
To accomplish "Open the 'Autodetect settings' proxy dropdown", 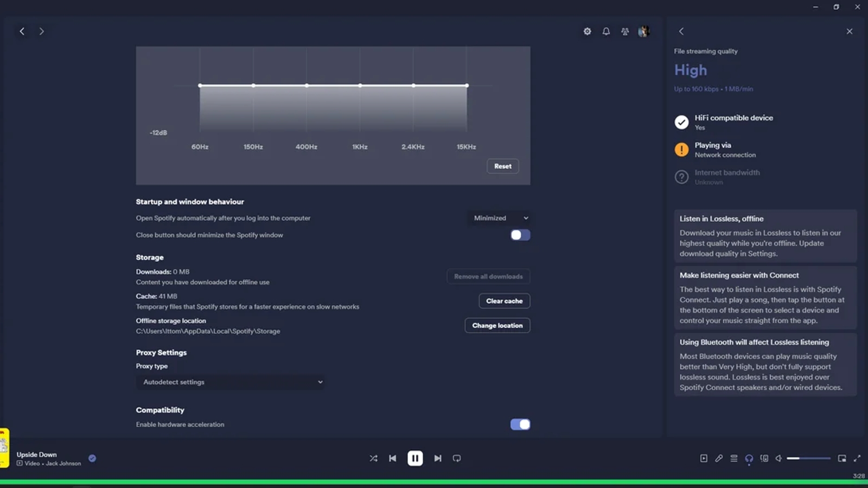I will (230, 382).
